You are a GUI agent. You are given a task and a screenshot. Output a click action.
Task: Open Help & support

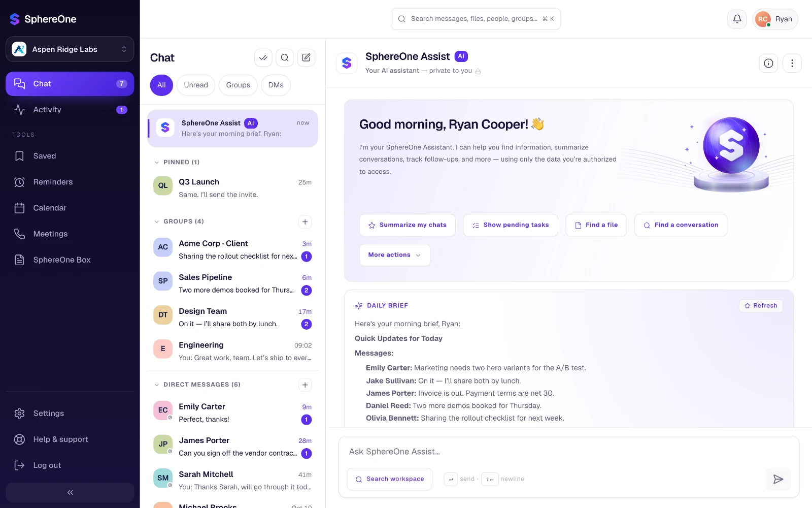coord(70,439)
